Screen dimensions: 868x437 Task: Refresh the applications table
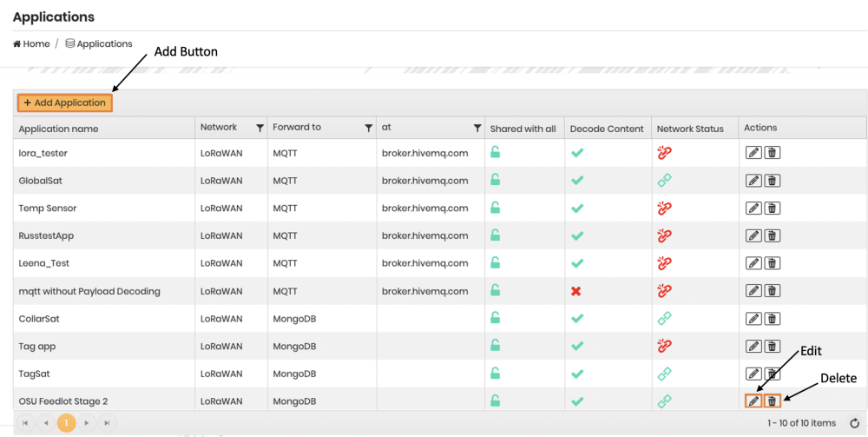855,423
